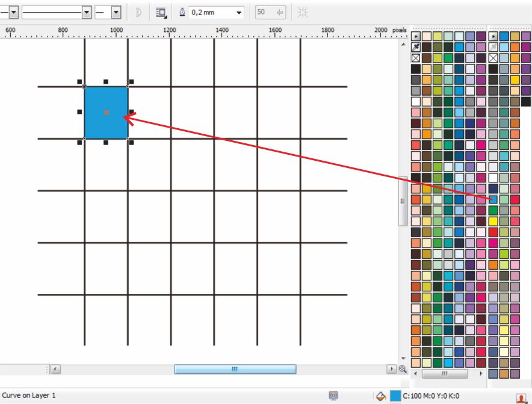Click the horizontal scrollbar thumb
532x404 pixels.
point(235,368)
